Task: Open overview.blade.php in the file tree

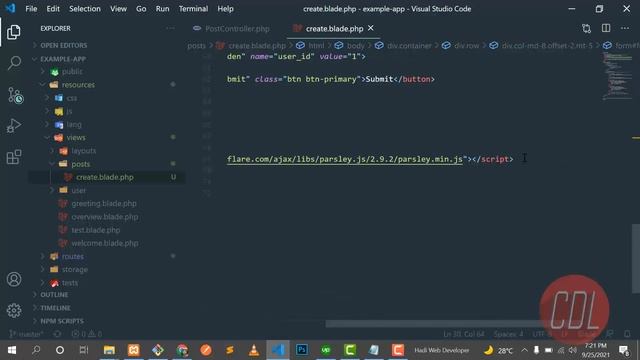Action: [104, 217]
